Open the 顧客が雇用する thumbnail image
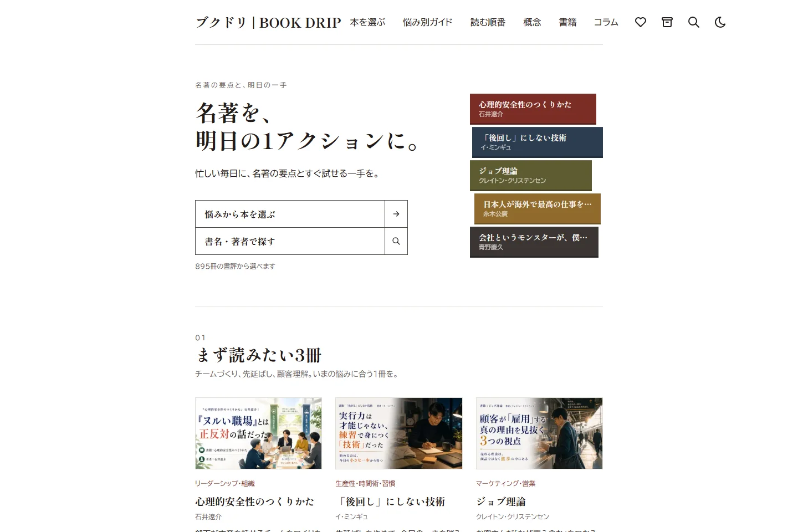This screenshot has width=798, height=532. click(x=539, y=433)
